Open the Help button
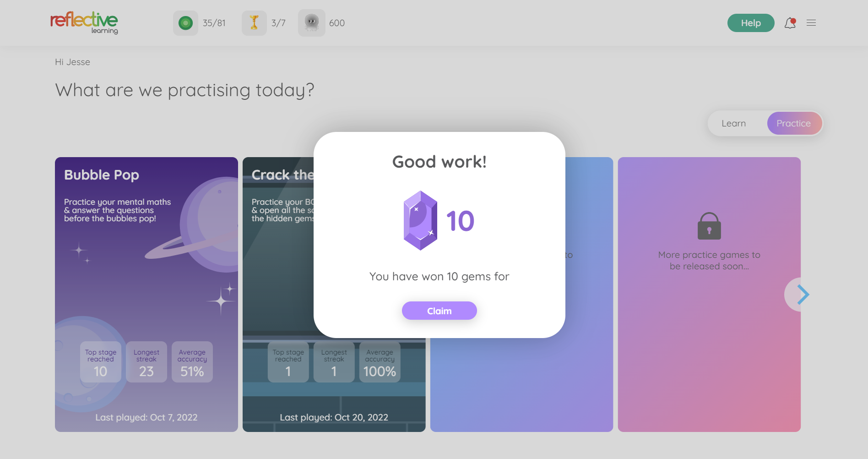This screenshot has width=868, height=459. [x=750, y=23]
